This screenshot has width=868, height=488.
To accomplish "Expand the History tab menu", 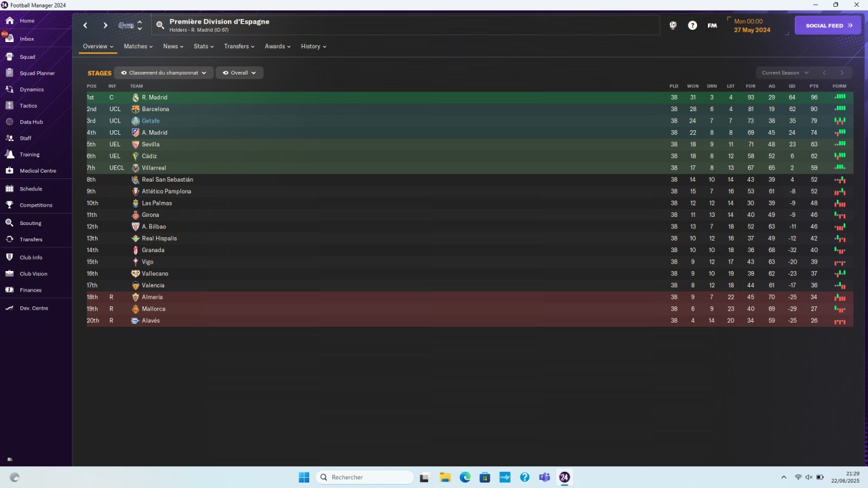I will [x=313, y=47].
